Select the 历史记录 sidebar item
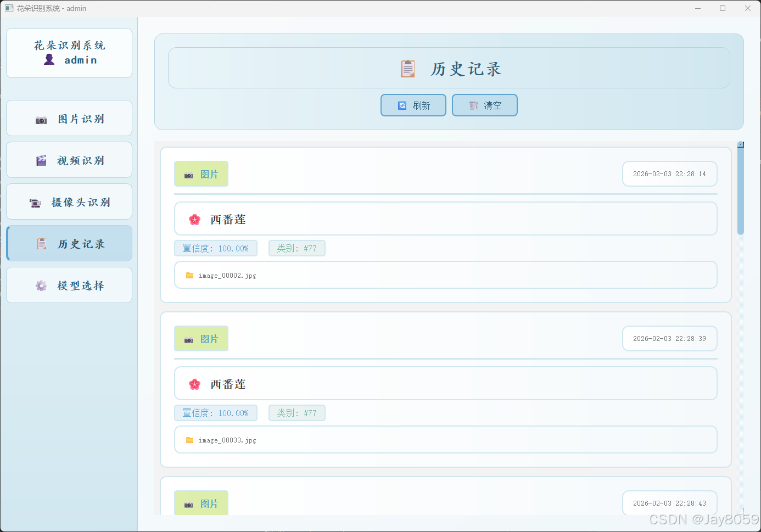Image resolution: width=761 pixels, height=532 pixels. (69, 243)
